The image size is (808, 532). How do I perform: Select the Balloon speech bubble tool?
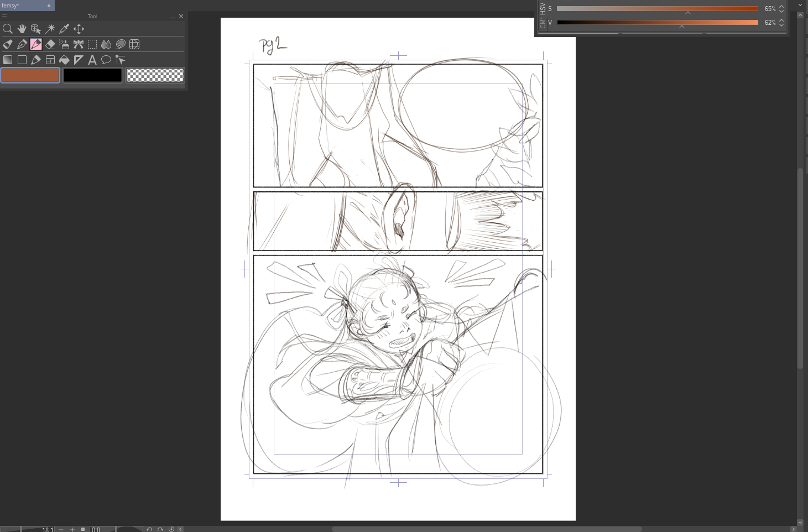pos(106,60)
